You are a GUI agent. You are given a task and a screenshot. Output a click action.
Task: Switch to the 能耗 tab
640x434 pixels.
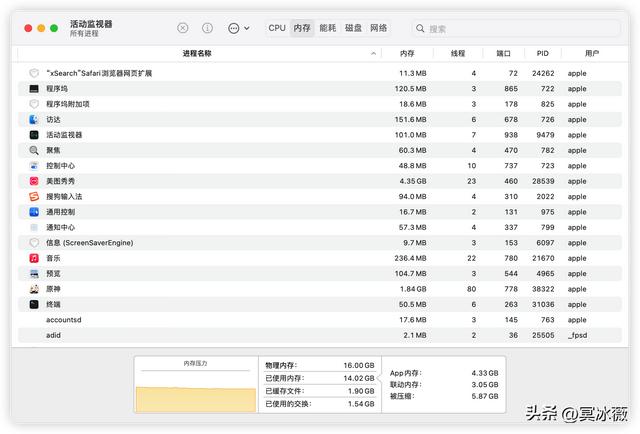(327, 28)
